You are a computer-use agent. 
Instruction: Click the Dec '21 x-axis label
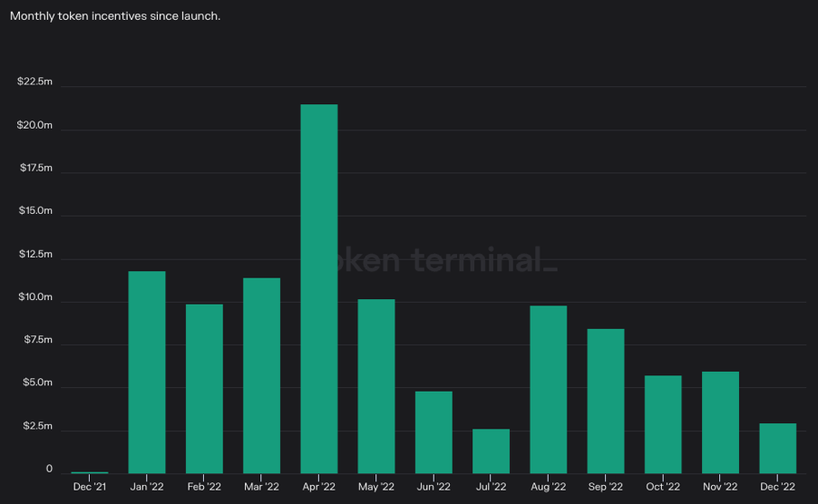point(90,487)
